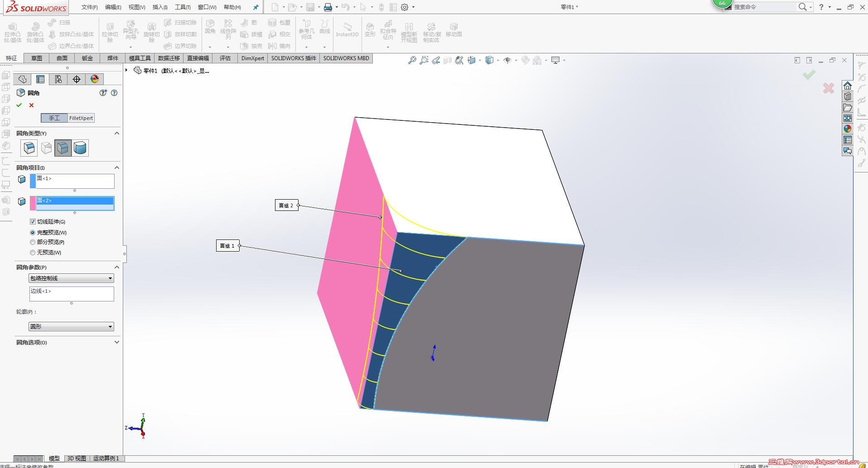Click the Hide/Show Items eye icon
868x468 pixels.
click(x=507, y=60)
